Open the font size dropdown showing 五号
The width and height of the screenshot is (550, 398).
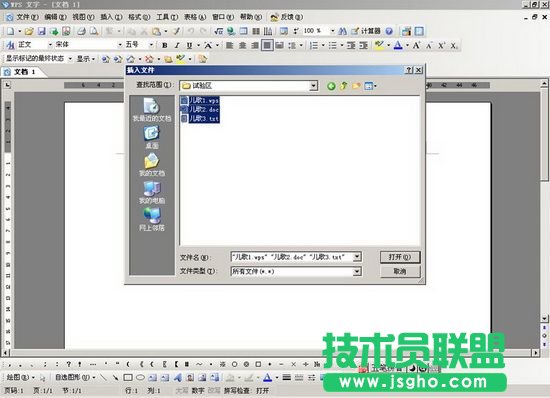(151, 45)
